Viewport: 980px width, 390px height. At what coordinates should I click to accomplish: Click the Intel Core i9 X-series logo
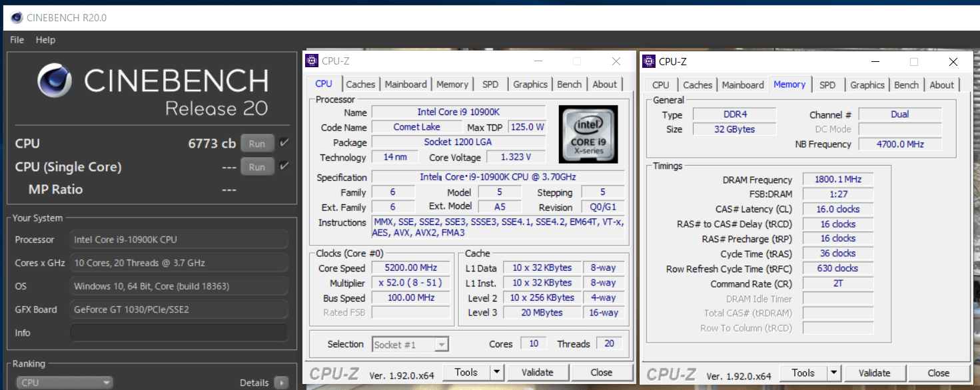pyautogui.click(x=588, y=135)
